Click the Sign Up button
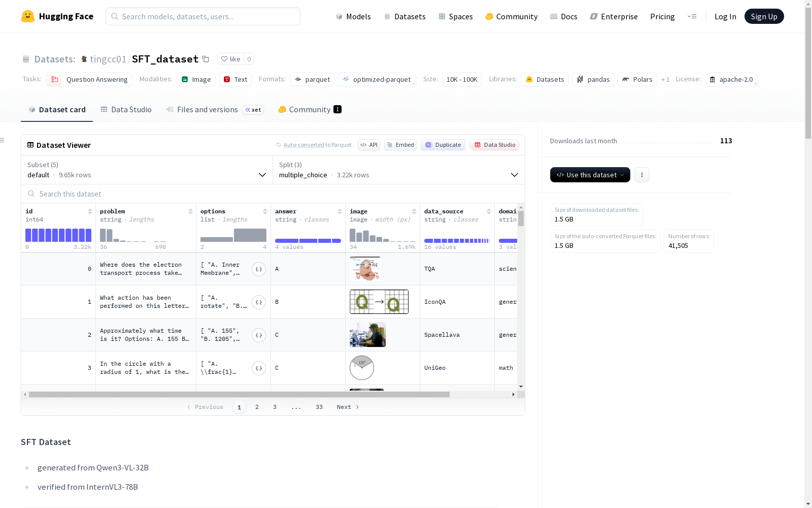The height and width of the screenshot is (508, 812). click(764, 16)
